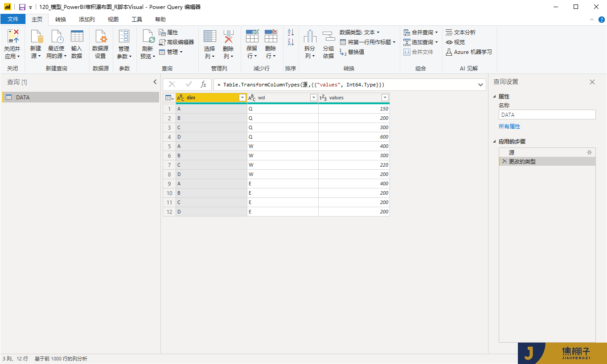This screenshot has height=364, width=607.
Task: Collapse the ribbon with arrow
Action: pyautogui.click(x=592, y=20)
